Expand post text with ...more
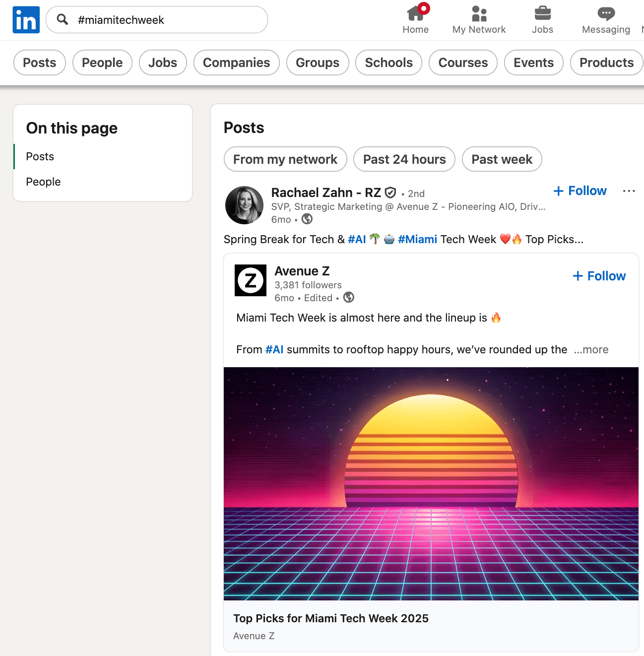Viewport: 644px width, 656px height. (x=591, y=350)
